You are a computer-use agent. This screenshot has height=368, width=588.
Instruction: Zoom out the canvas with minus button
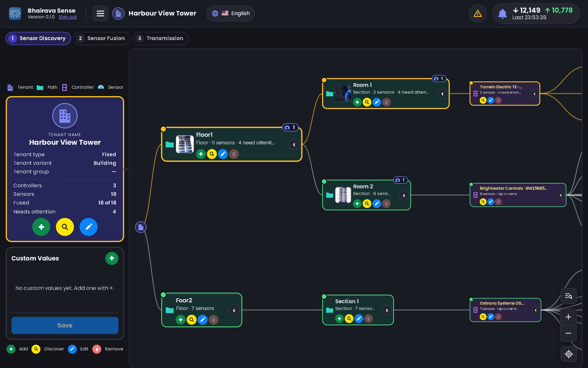pyautogui.click(x=568, y=333)
